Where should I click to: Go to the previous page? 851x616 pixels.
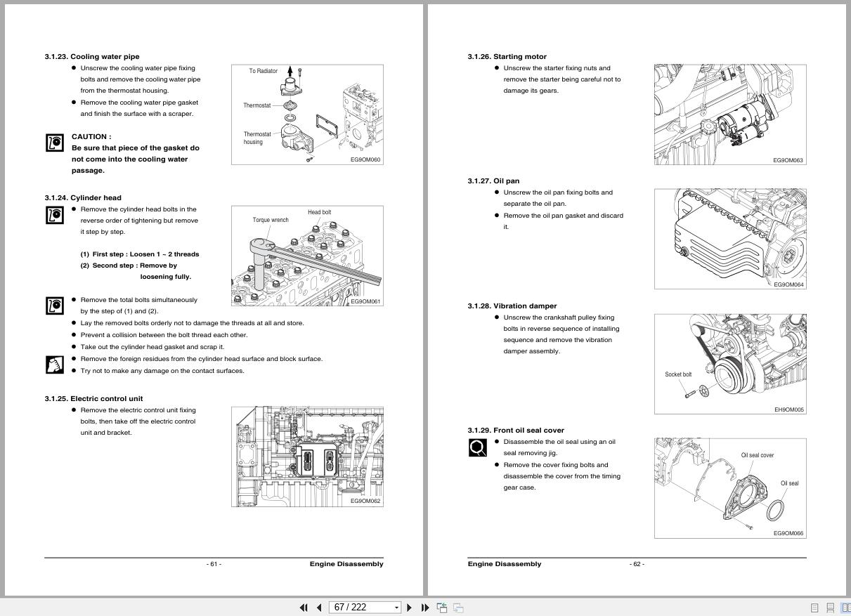319,608
